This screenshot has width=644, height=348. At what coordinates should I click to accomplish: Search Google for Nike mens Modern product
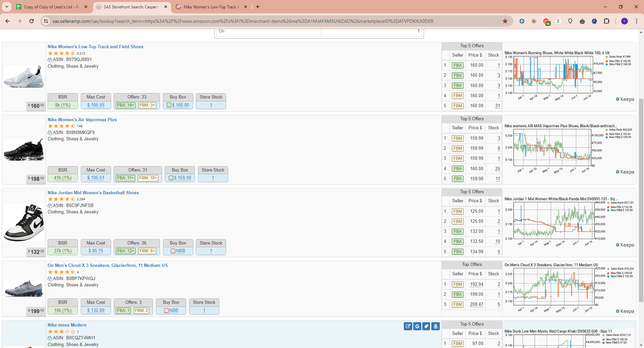pos(417,326)
